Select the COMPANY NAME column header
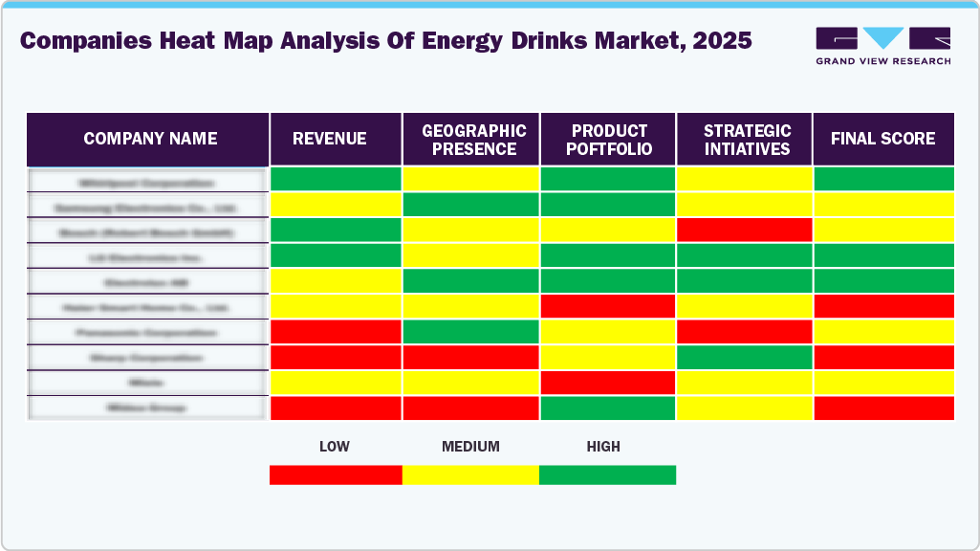The width and height of the screenshot is (980, 551). tap(148, 139)
